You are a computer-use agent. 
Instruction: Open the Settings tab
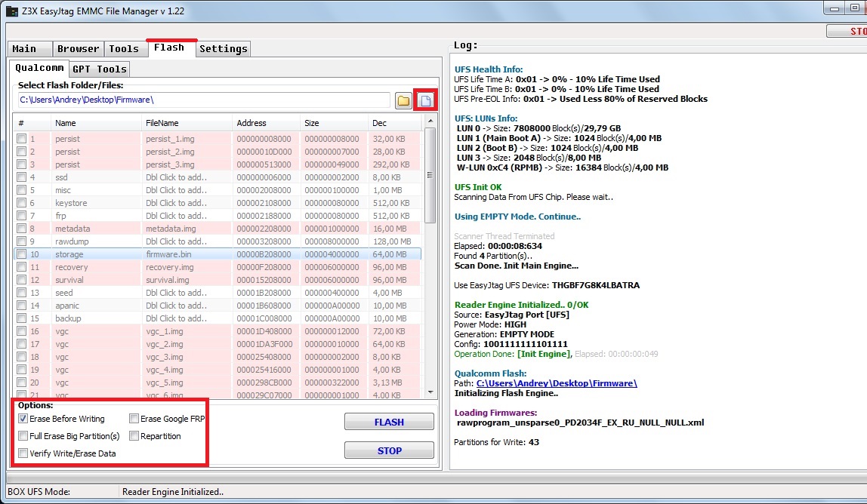pos(223,49)
